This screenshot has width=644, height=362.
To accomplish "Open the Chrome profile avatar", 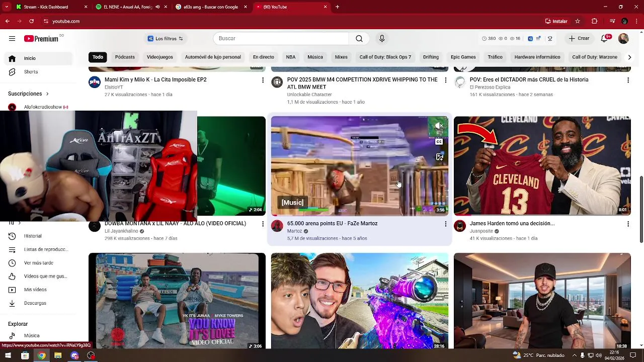I will point(624,21).
